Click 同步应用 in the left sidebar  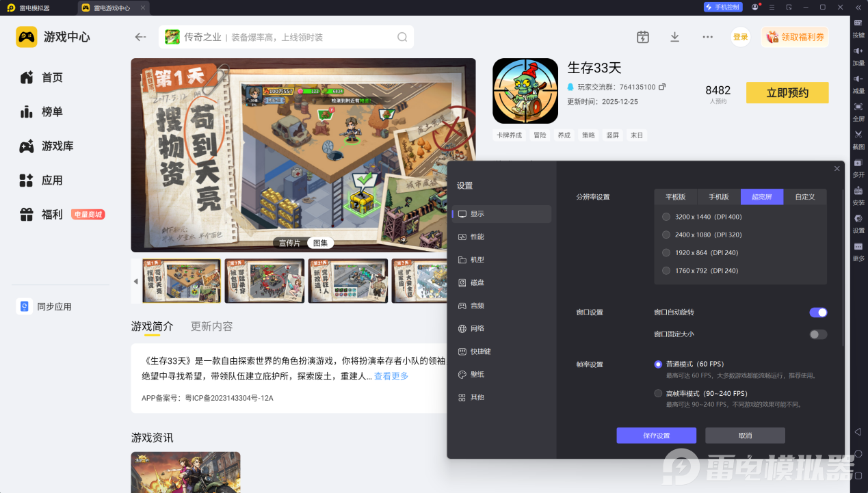coord(45,306)
